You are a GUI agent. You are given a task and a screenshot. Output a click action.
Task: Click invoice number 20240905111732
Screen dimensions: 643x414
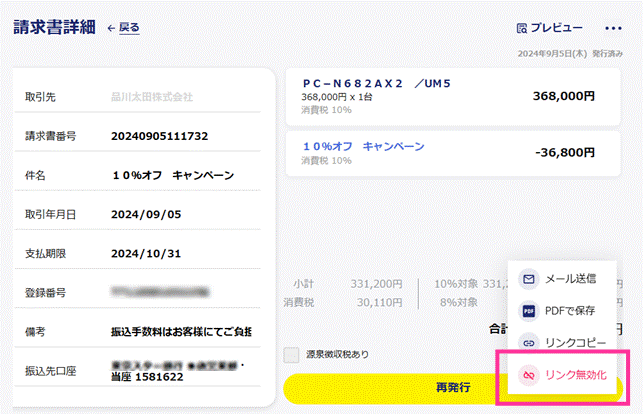pyautogui.click(x=160, y=136)
